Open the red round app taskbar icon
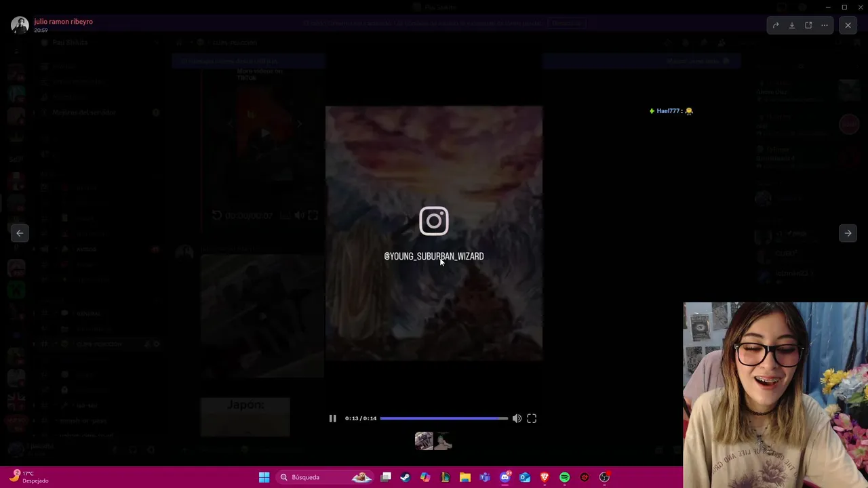The width and height of the screenshot is (868, 488). pyautogui.click(x=584, y=477)
